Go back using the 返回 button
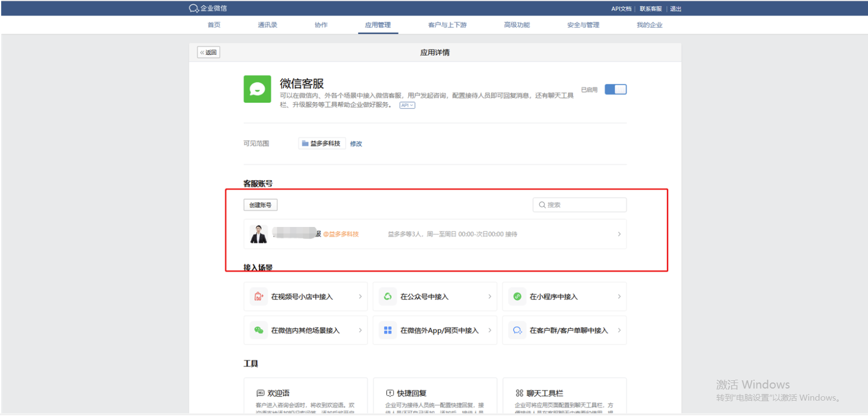This screenshot has width=868, height=416. (209, 53)
